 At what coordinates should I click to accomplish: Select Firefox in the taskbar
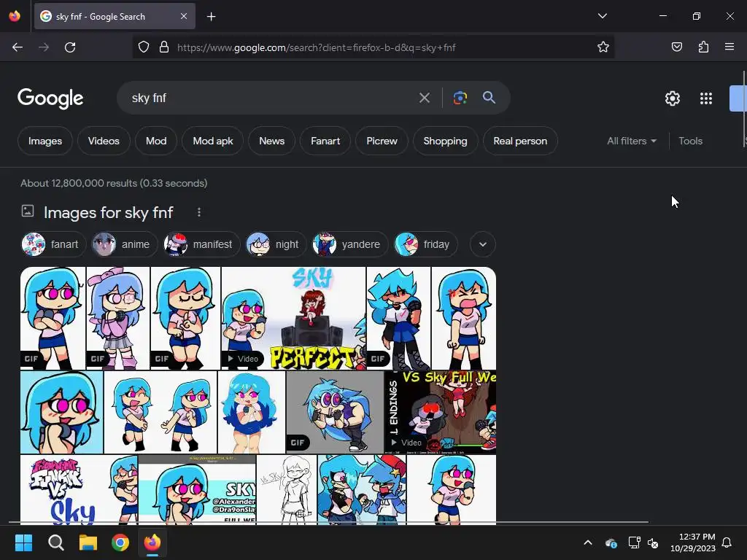click(x=152, y=542)
